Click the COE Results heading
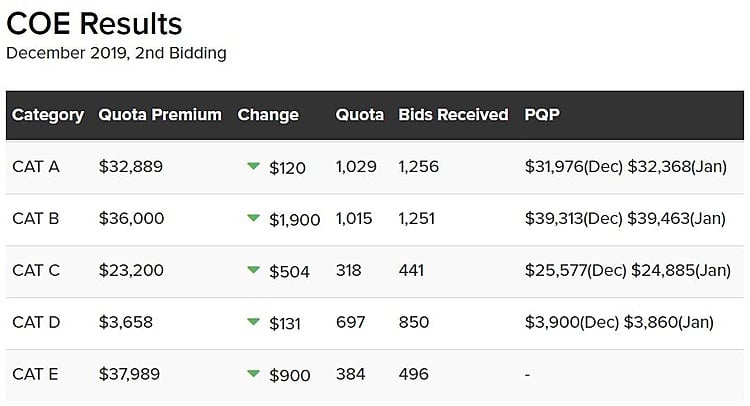This screenshot has height=406, width=750. click(x=94, y=23)
